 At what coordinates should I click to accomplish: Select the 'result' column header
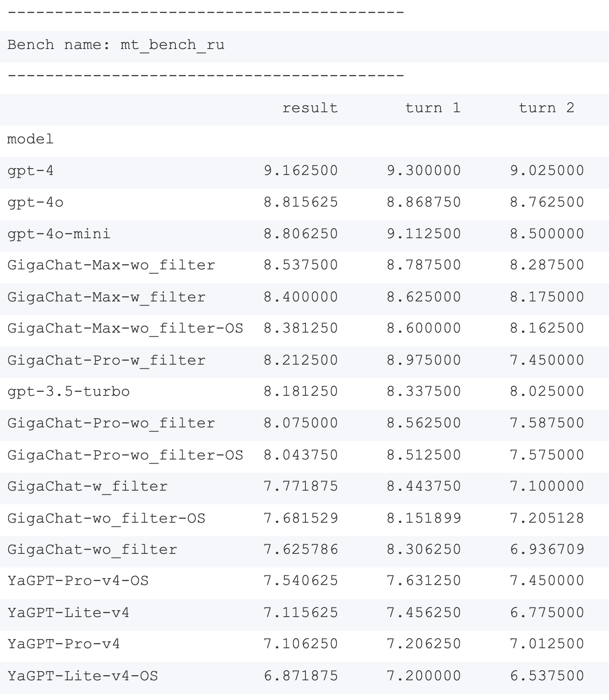[310, 108]
